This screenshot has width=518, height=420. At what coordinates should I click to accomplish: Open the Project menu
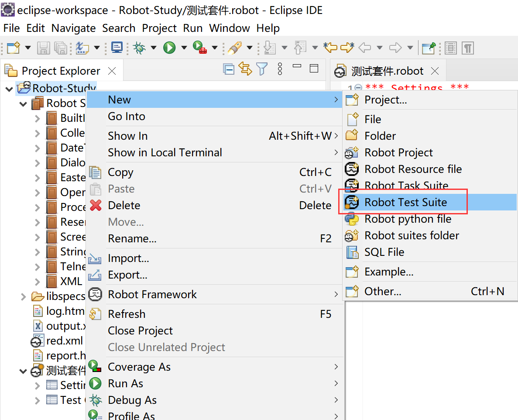159,28
